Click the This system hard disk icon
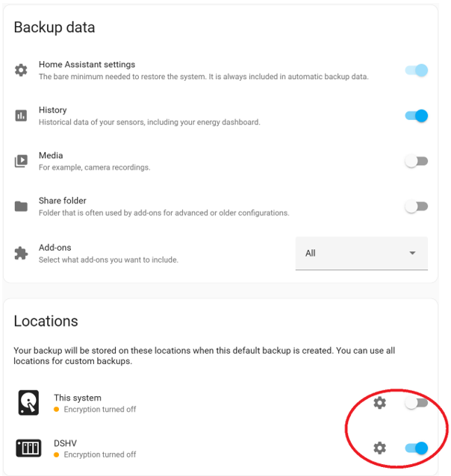The height and width of the screenshot is (476, 451). click(x=28, y=403)
